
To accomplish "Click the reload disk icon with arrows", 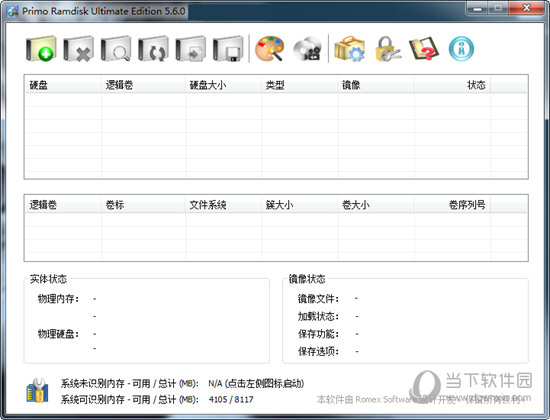I will pyautogui.click(x=153, y=49).
